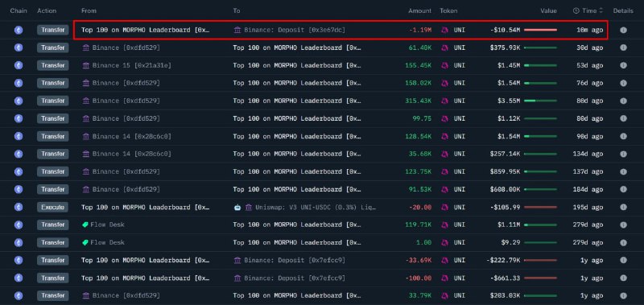Screen dimensions: 644x305
Task: Open Binance: Deposit [0x3e67dc] address link
Action: pyautogui.click(x=295, y=30)
